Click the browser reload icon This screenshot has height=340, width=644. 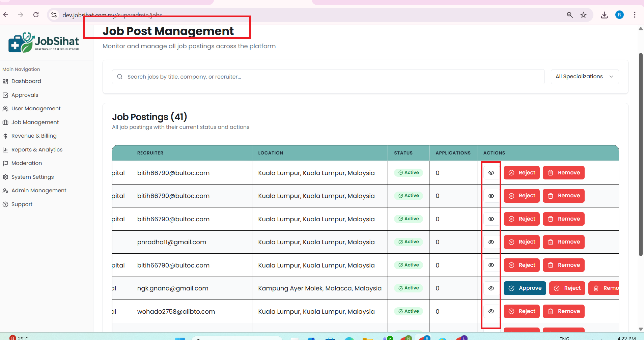tap(36, 15)
